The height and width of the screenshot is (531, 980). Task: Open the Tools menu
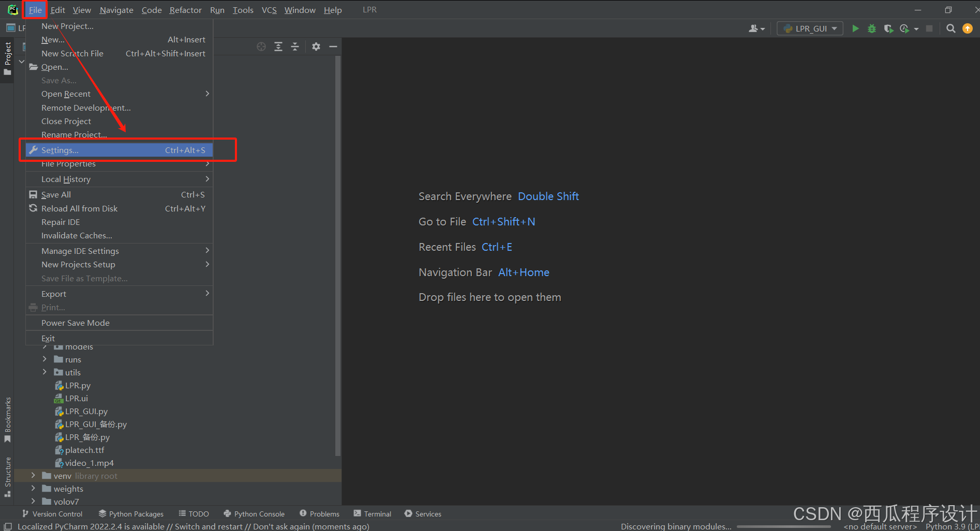coord(243,10)
